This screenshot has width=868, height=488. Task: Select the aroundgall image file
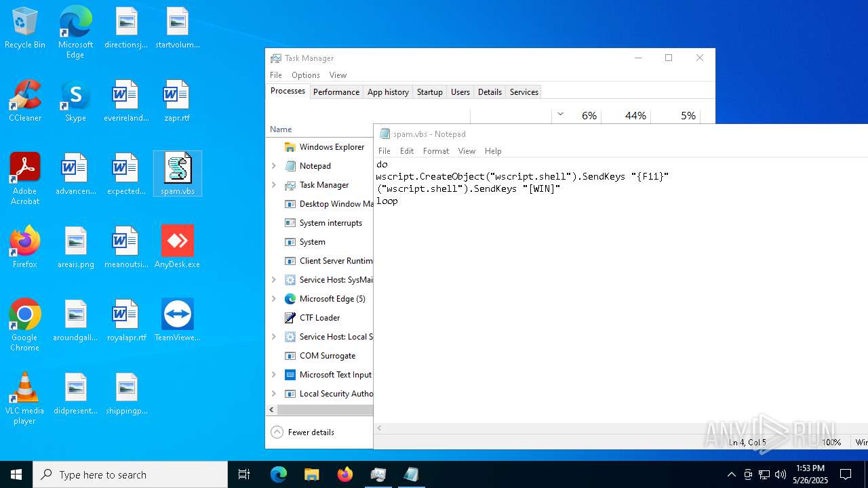point(75,321)
